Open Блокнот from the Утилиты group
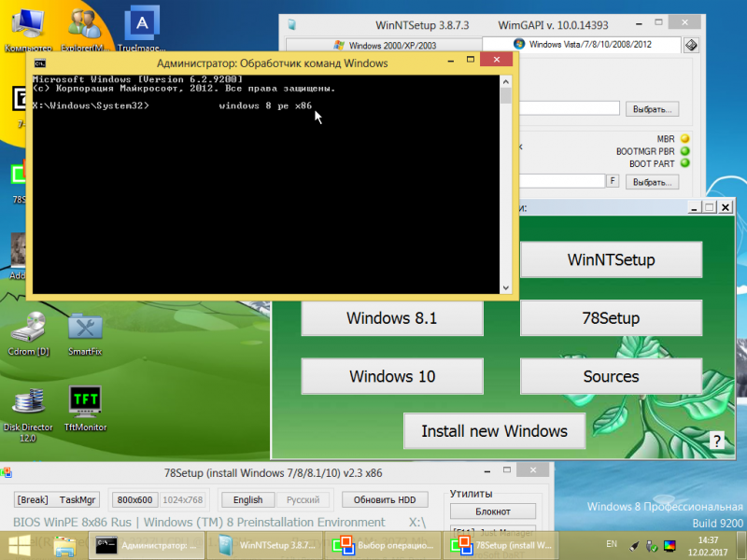747x560 pixels. pos(493,511)
